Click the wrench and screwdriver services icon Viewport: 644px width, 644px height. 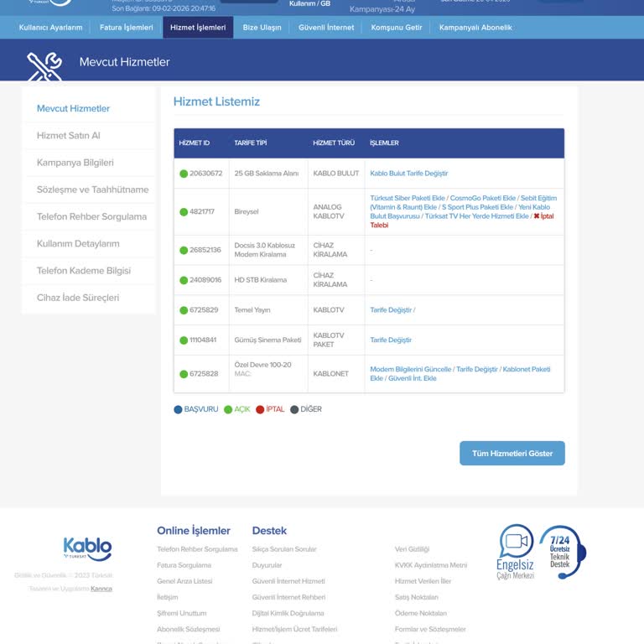pos(44,66)
